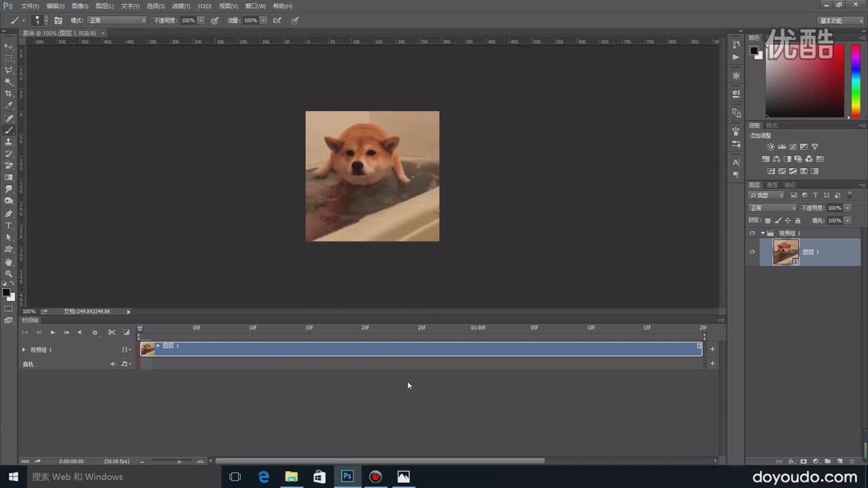Click the timeline horizontal scrollbar
Screen dimensions: 868x488
[380, 462]
